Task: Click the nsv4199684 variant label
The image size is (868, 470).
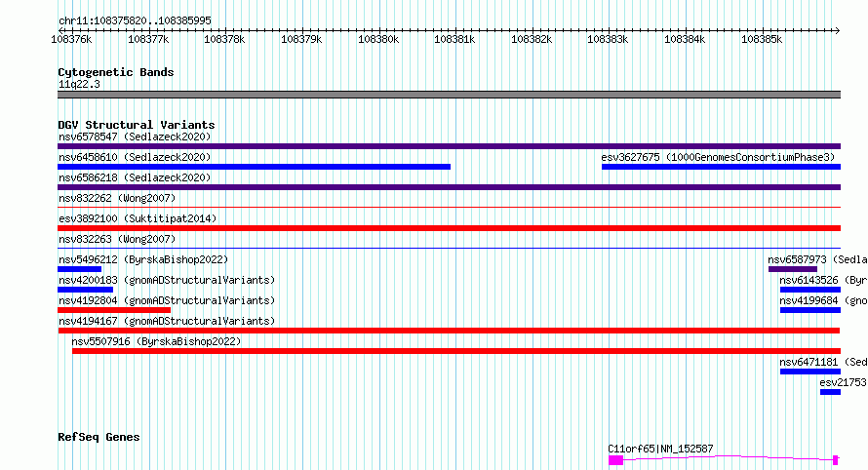Action: [x=824, y=300]
